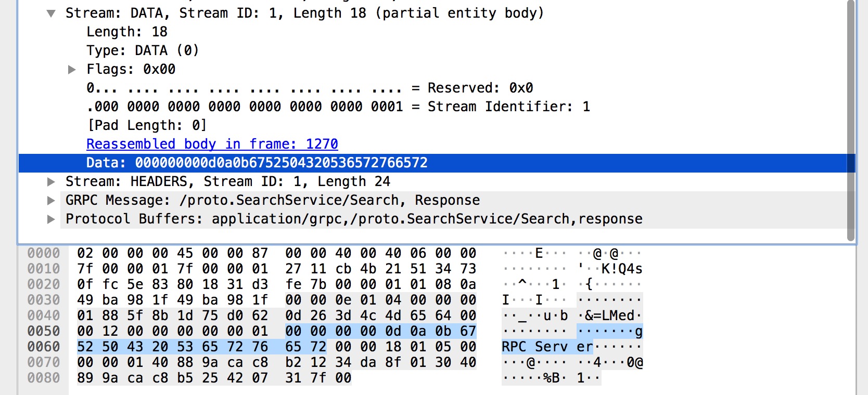Click the 'RPC Serv' ASCII text
This screenshot has width=868, height=395.
(534, 347)
